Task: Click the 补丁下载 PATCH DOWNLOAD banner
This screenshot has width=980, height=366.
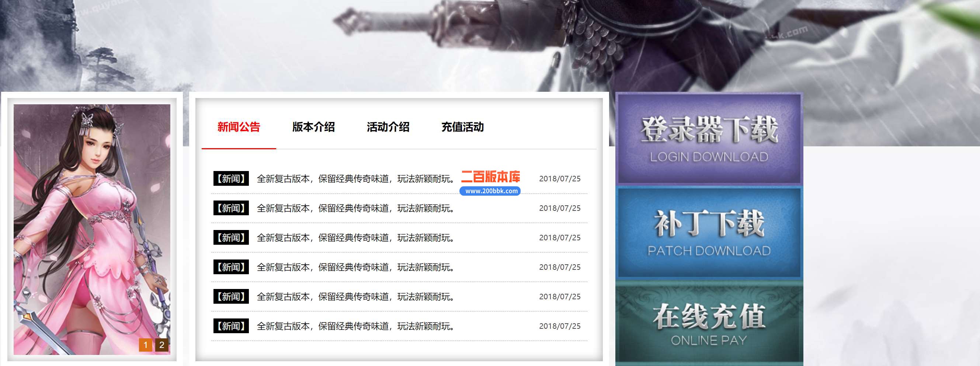Action: coord(709,233)
